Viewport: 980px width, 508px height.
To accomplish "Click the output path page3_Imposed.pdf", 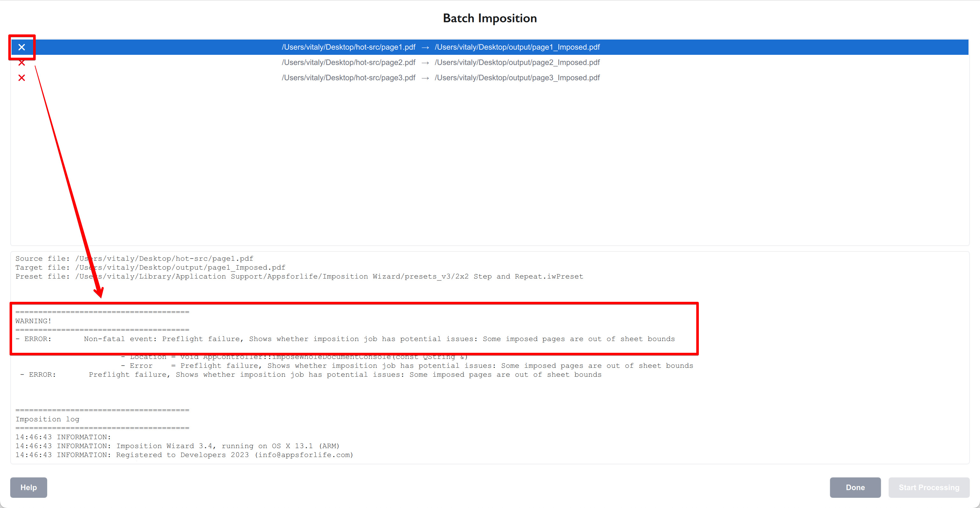I will click(x=517, y=77).
